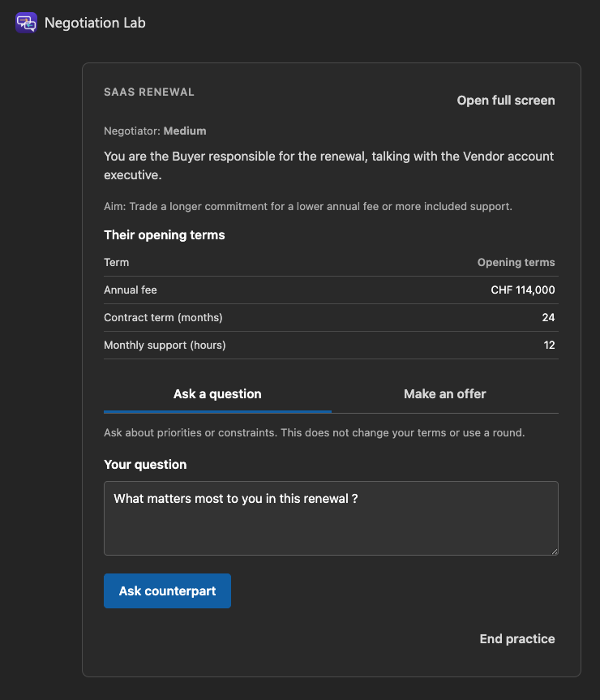Screen dimensions: 600x700
Task: Click the Negotiation Lab title text
Action: click(x=95, y=23)
